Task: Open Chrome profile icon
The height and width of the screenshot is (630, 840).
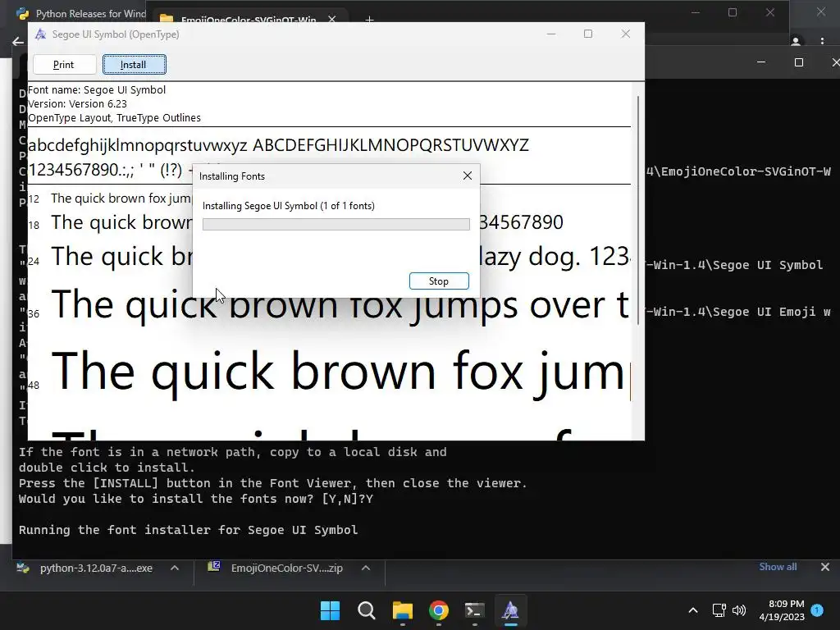Action: pos(796,41)
